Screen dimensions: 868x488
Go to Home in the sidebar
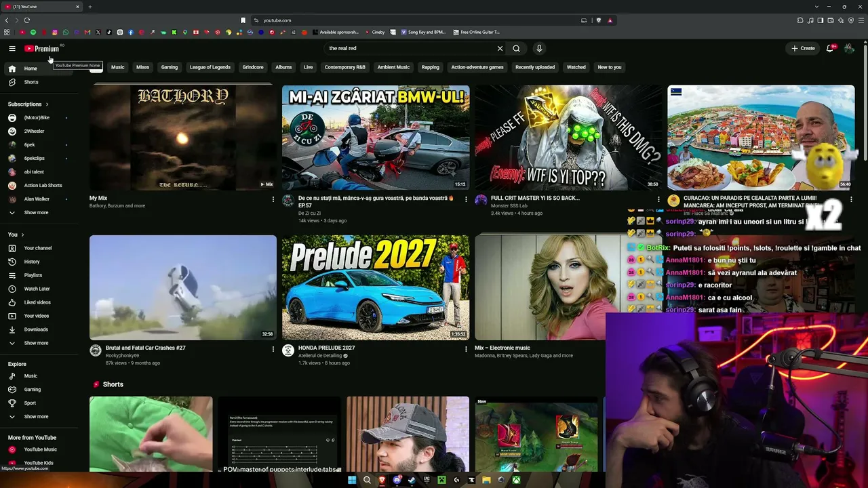pyautogui.click(x=38, y=68)
